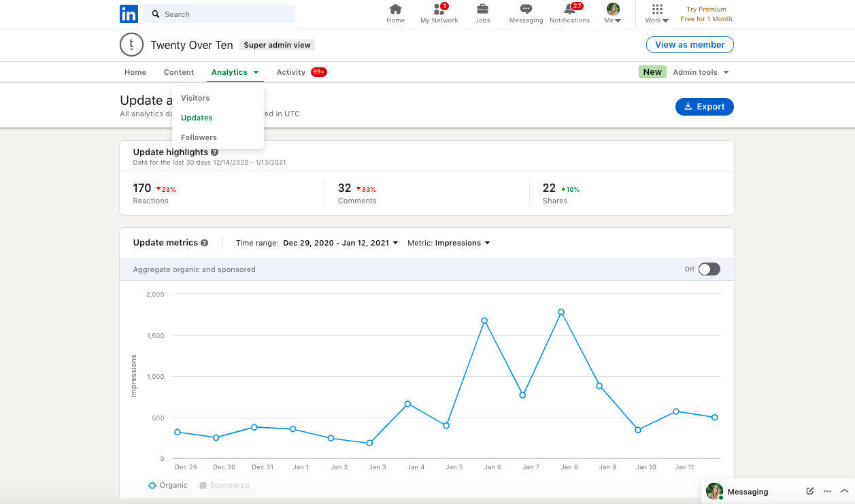This screenshot has height=504, width=855.
Task: Go to the Home house icon
Action: point(395,10)
